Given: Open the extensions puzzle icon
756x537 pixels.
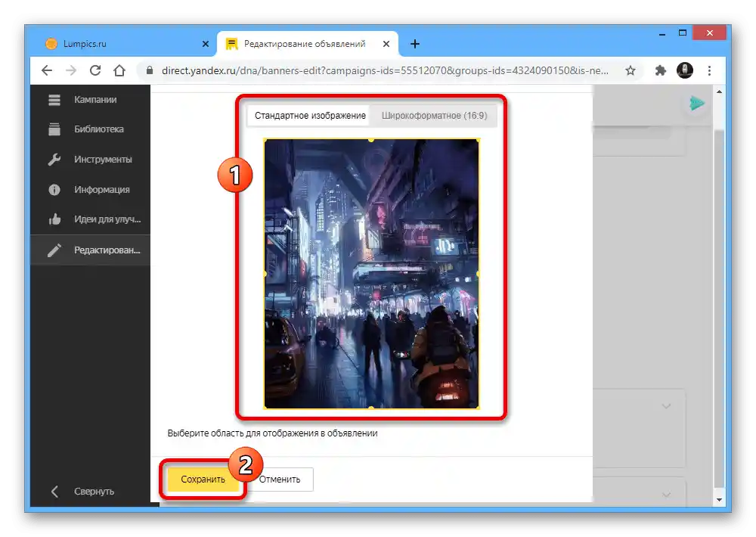Looking at the screenshot, I should click(x=661, y=71).
